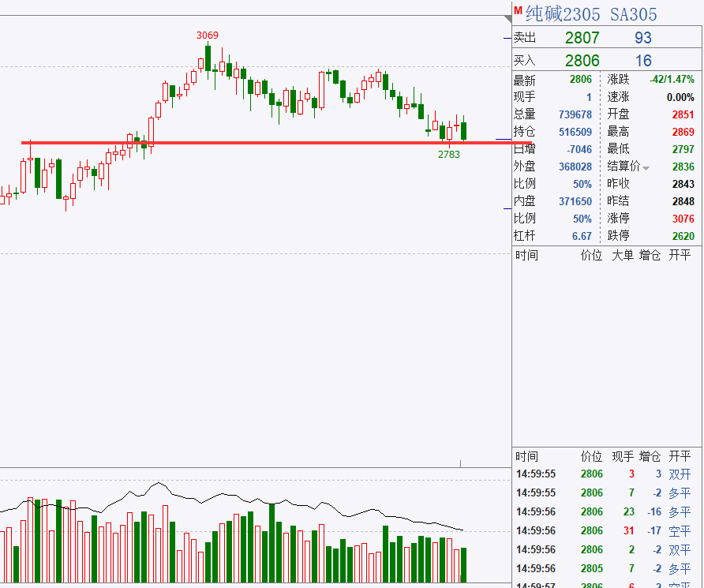Click the 3069 high price label
This screenshot has height=588, width=704.
coord(208,35)
